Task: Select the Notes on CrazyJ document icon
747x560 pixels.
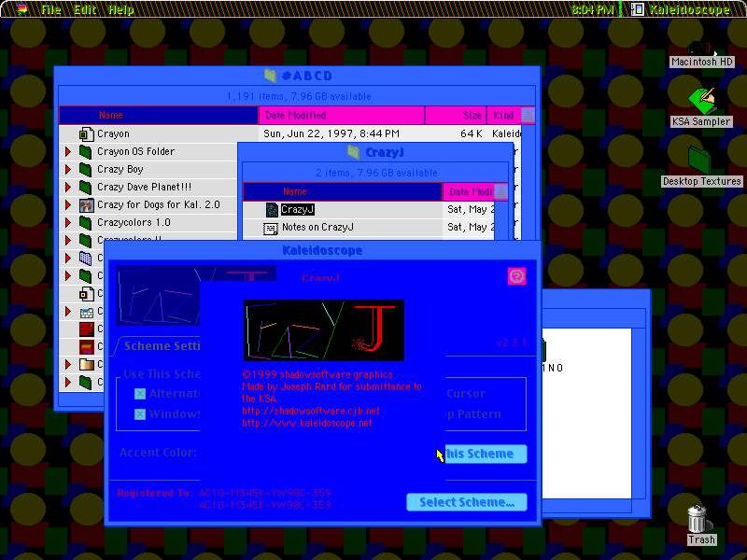Action: coord(271,228)
